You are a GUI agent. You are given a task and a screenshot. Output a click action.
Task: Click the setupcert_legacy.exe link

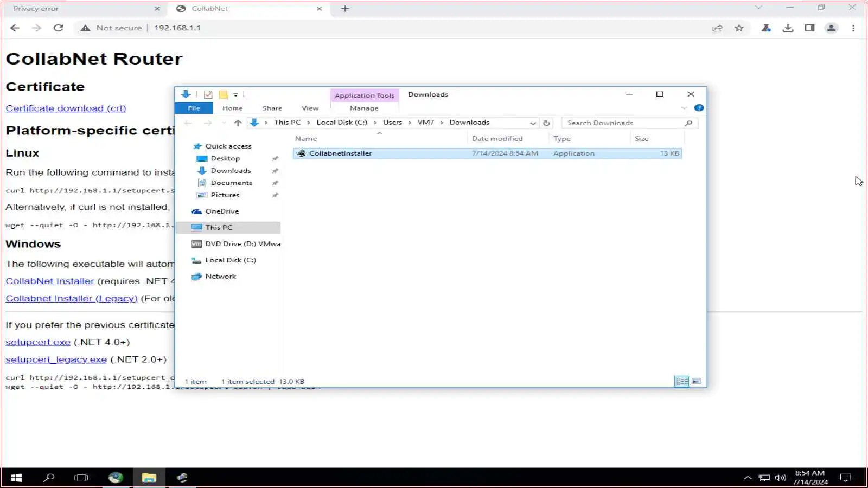click(x=56, y=359)
